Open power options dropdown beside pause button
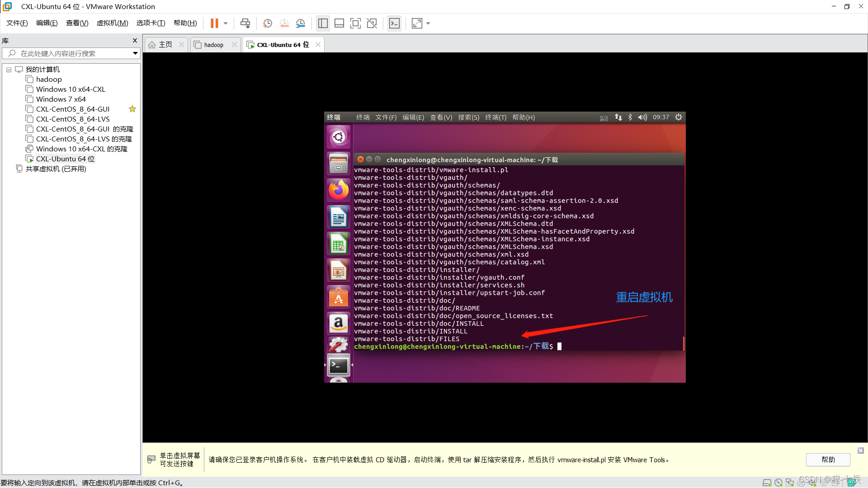The image size is (868, 488). coord(226,23)
